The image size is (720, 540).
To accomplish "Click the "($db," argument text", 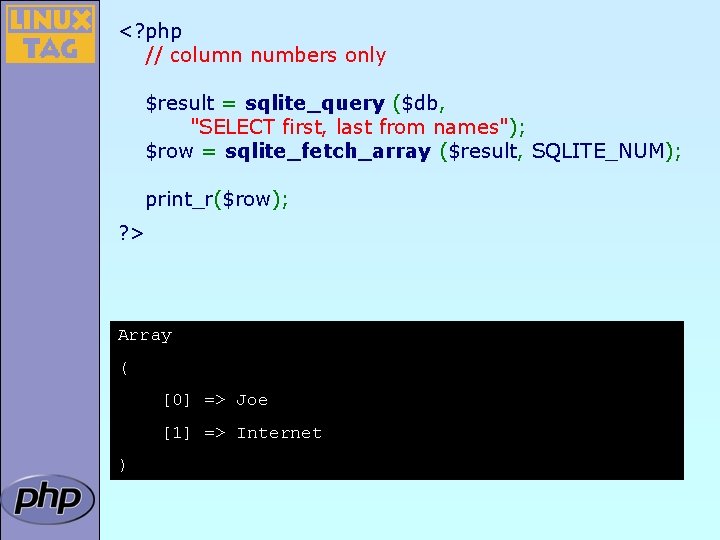I will click(419, 104).
